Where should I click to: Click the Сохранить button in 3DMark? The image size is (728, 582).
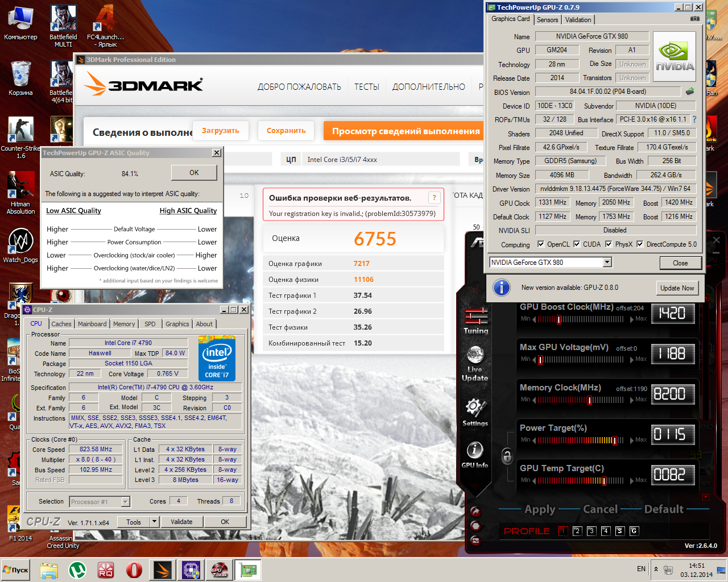click(286, 131)
